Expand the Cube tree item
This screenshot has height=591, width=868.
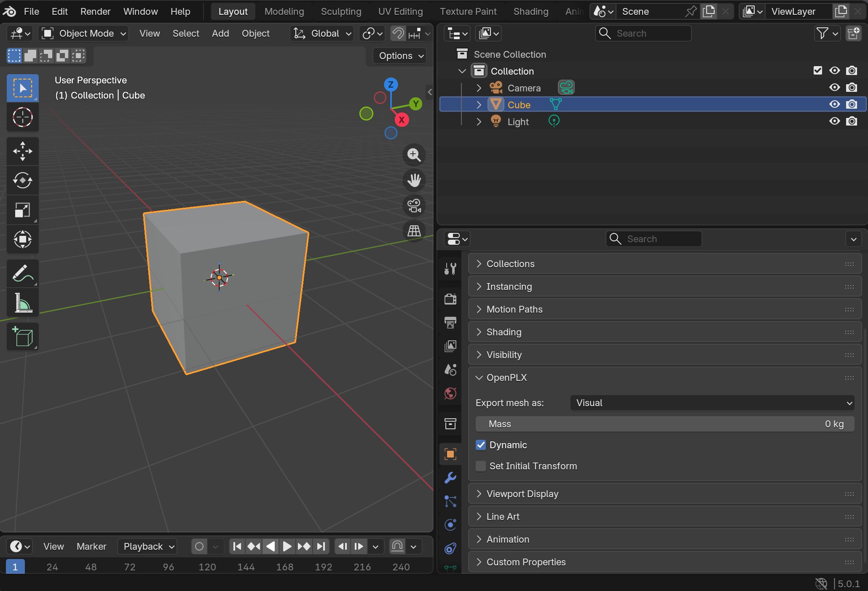click(479, 104)
